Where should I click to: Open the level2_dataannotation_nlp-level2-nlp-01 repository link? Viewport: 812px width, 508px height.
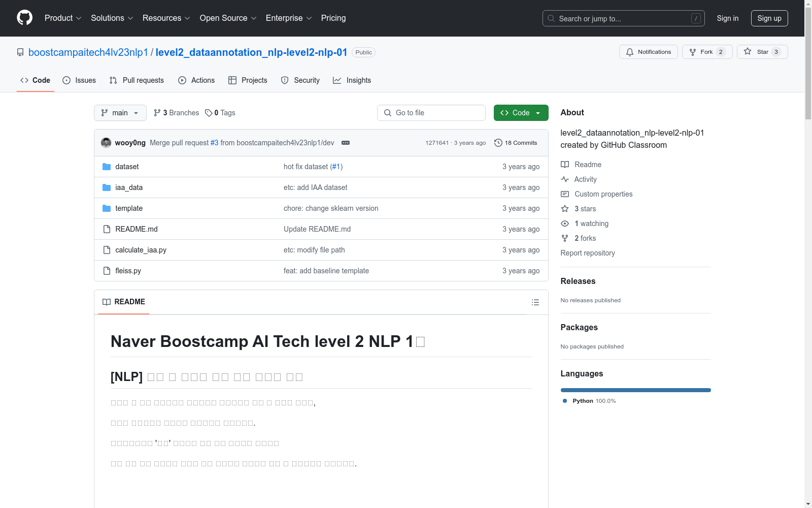[x=251, y=52]
